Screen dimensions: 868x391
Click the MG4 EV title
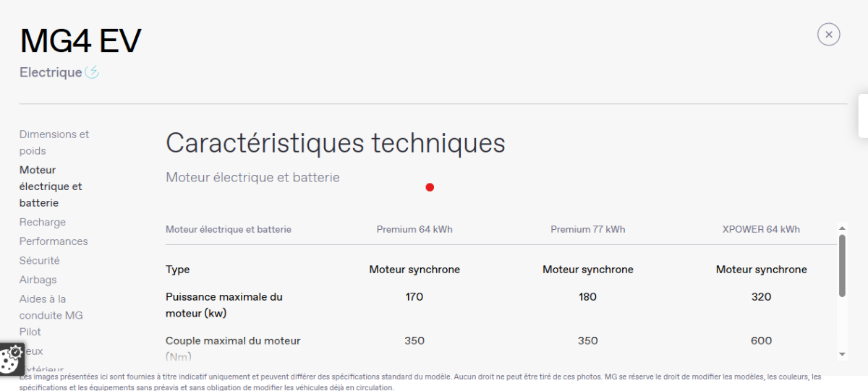(80, 41)
